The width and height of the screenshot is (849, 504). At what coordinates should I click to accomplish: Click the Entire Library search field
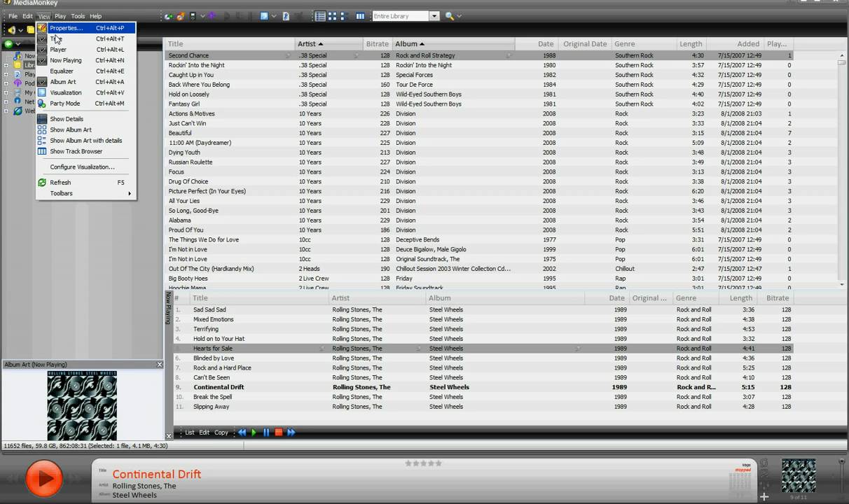[x=401, y=16]
